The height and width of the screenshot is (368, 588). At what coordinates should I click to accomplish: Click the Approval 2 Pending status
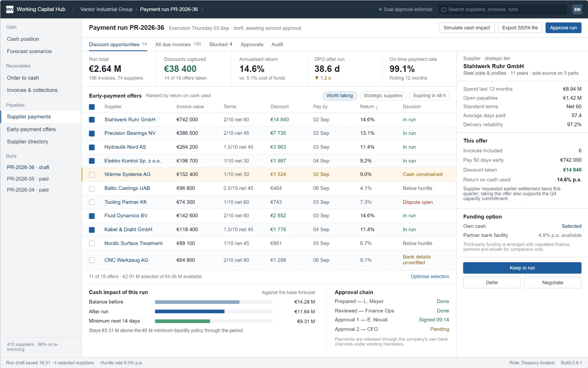(x=439, y=329)
